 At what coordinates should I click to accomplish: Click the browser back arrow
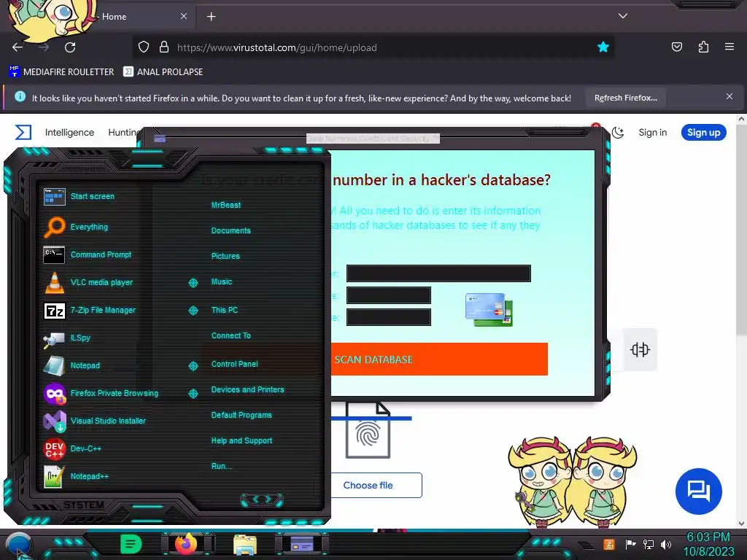click(x=18, y=47)
